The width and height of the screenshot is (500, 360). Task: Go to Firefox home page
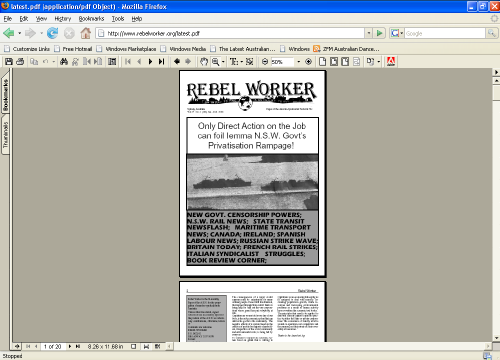[86, 33]
